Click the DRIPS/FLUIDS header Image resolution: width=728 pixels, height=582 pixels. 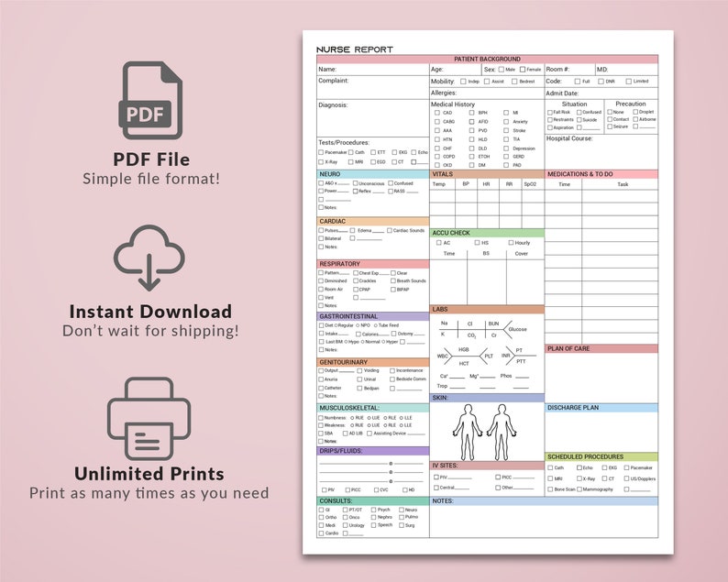[373, 451]
